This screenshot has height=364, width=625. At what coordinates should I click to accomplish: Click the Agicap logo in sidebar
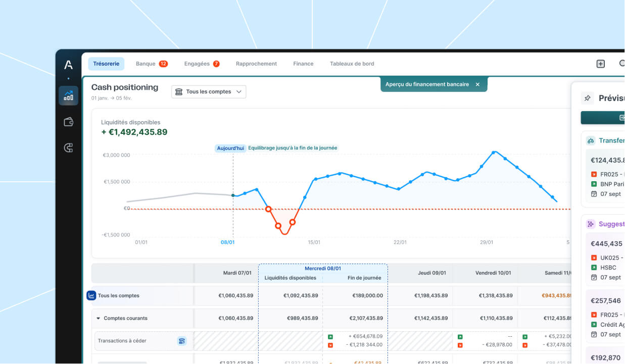[68, 65]
